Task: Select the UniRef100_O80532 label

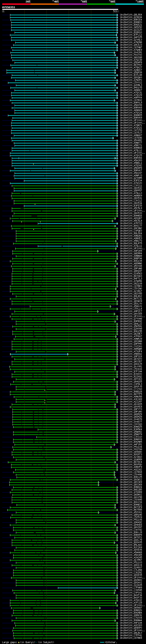Action: (x=131, y=188)
